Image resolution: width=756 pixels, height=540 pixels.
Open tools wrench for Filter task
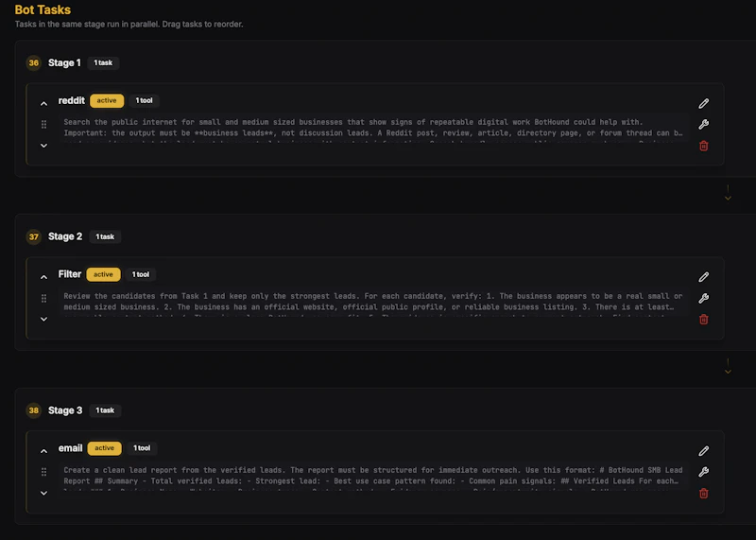coord(703,298)
